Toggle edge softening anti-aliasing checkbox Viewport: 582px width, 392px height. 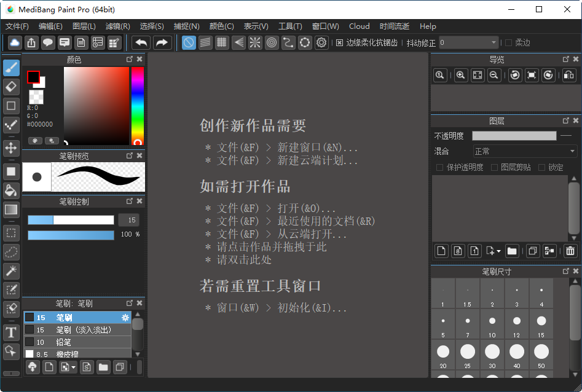pyautogui.click(x=339, y=42)
